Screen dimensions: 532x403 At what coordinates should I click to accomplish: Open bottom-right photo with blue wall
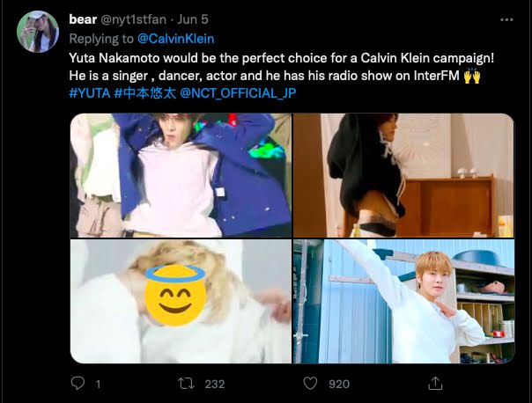[x=403, y=301]
